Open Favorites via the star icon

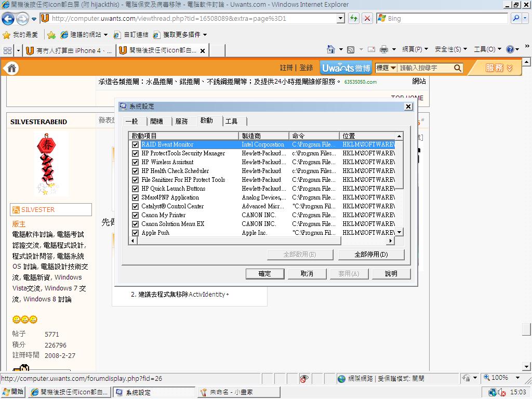tap(6, 35)
